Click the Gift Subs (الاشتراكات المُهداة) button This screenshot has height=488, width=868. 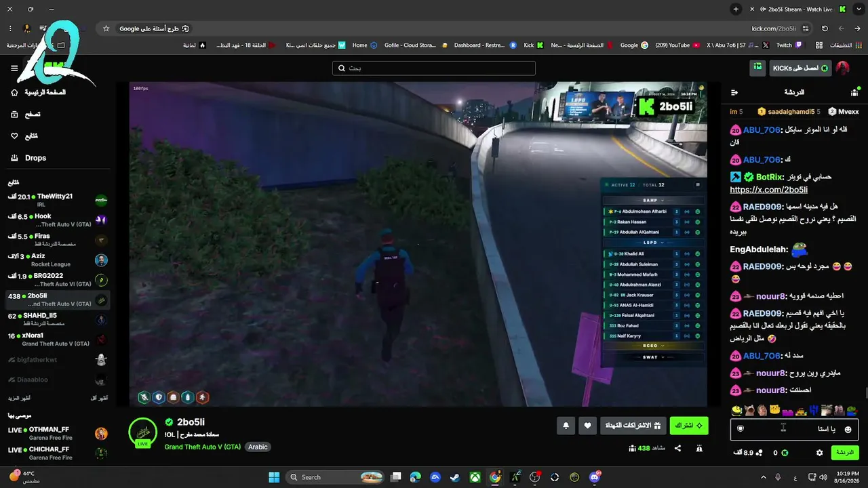coord(633,426)
